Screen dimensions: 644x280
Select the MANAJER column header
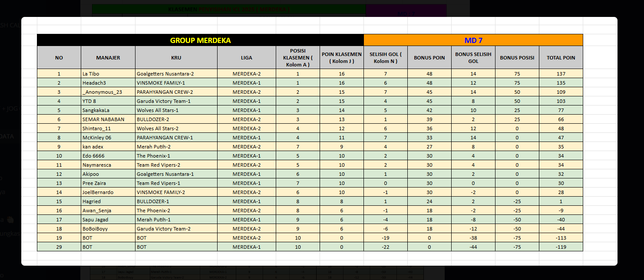[x=108, y=58]
